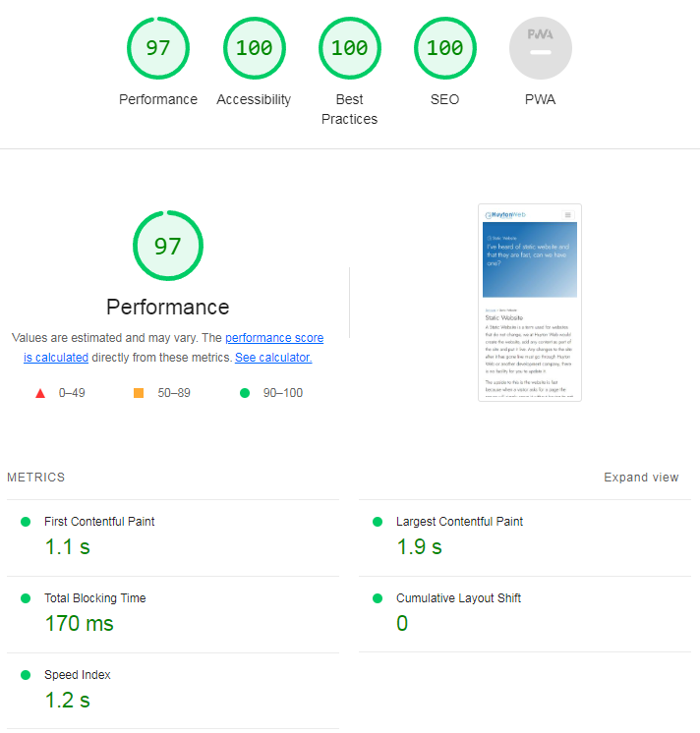Click the green dot beside Total Blocking Time
The width and height of the screenshot is (700, 733).
[x=26, y=598]
